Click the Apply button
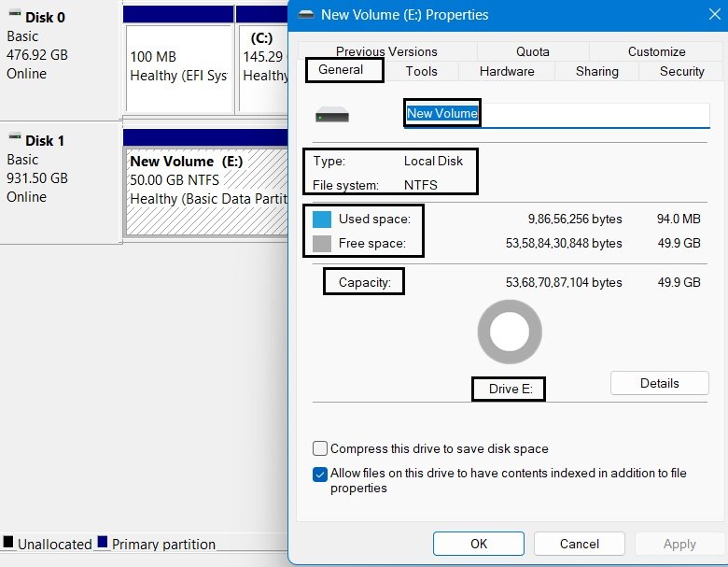The image size is (728, 567). point(679,544)
